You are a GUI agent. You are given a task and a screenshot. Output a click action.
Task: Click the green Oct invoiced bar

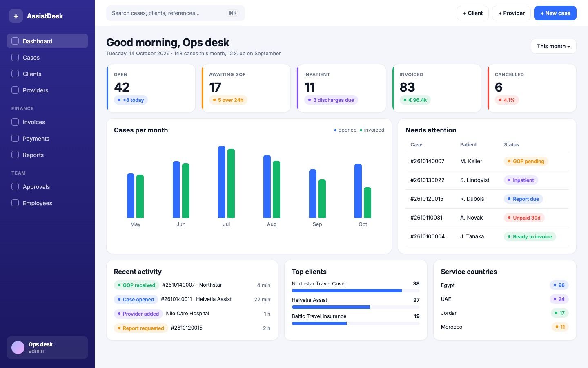tap(367, 202)
